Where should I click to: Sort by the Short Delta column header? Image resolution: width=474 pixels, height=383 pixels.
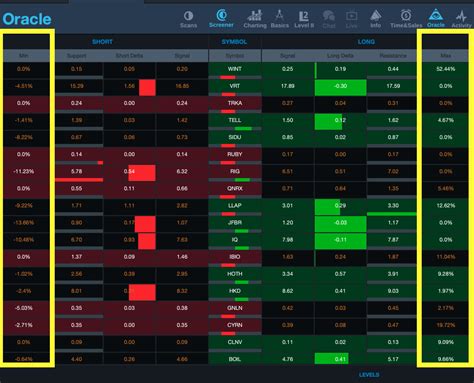(x=129, y=56)
